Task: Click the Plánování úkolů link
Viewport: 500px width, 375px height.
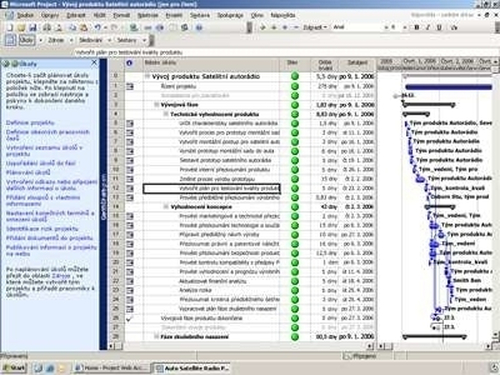Action: [x=28, y=172]
